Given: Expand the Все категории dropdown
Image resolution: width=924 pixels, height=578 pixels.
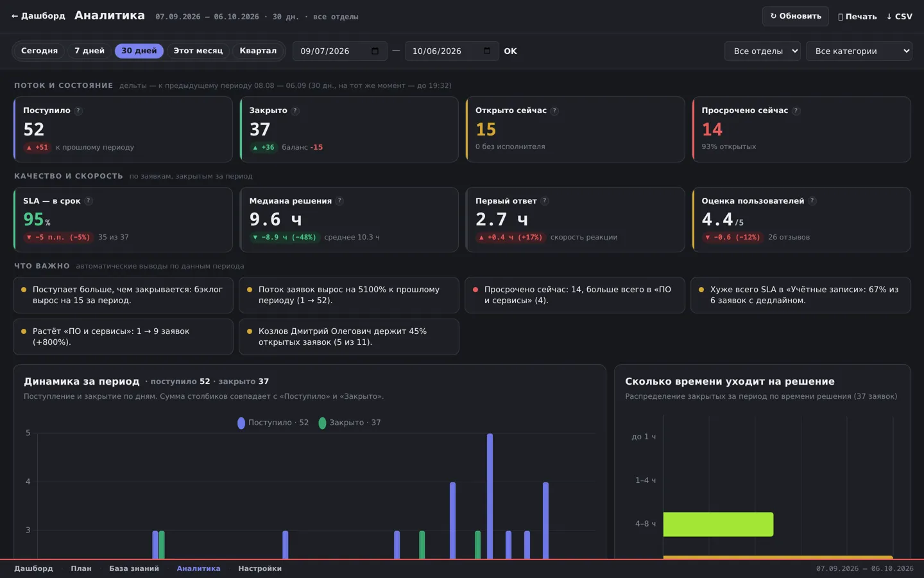Looking at the screenshot, I should pyautogui.click(x=859, y=51).
